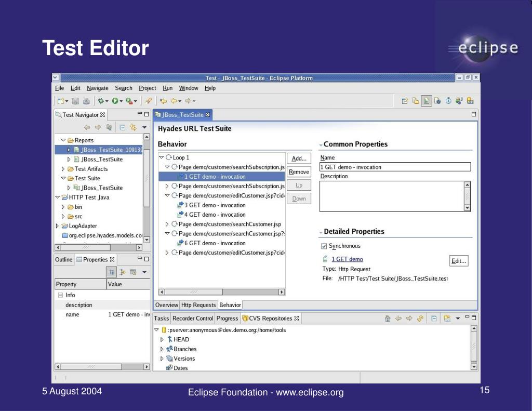The image size is (532, 411).
Task: Click the Down button
Action: point(299,198)
